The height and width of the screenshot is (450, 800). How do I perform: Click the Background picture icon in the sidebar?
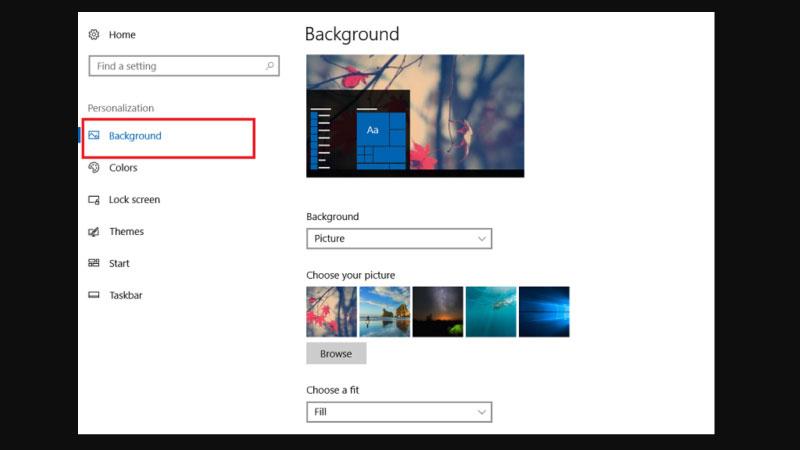94,136
